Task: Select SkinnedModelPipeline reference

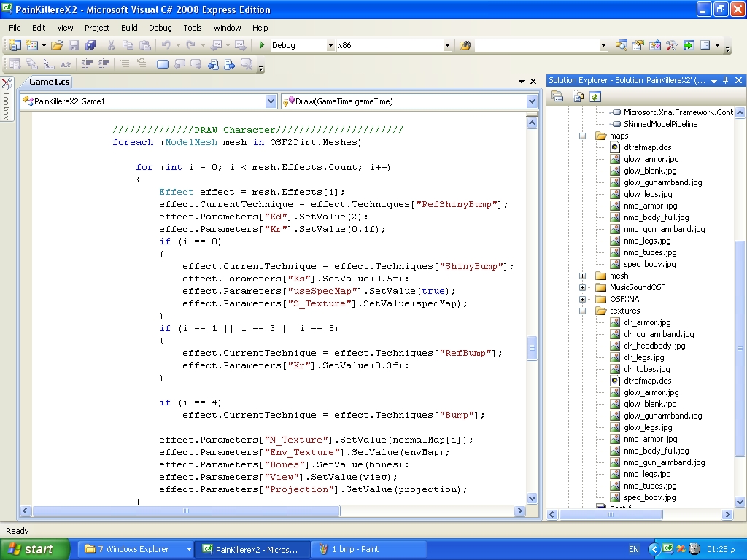Action: tap(660, 124)
